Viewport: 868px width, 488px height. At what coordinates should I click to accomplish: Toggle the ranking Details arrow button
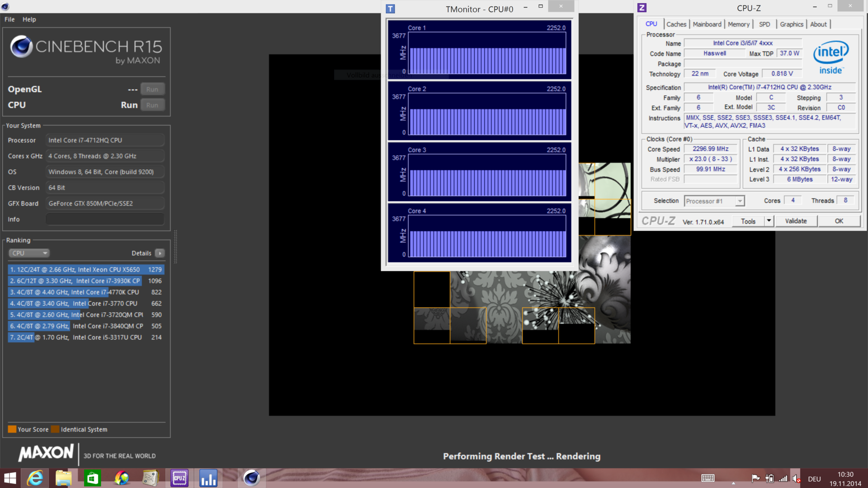(160, 253)
